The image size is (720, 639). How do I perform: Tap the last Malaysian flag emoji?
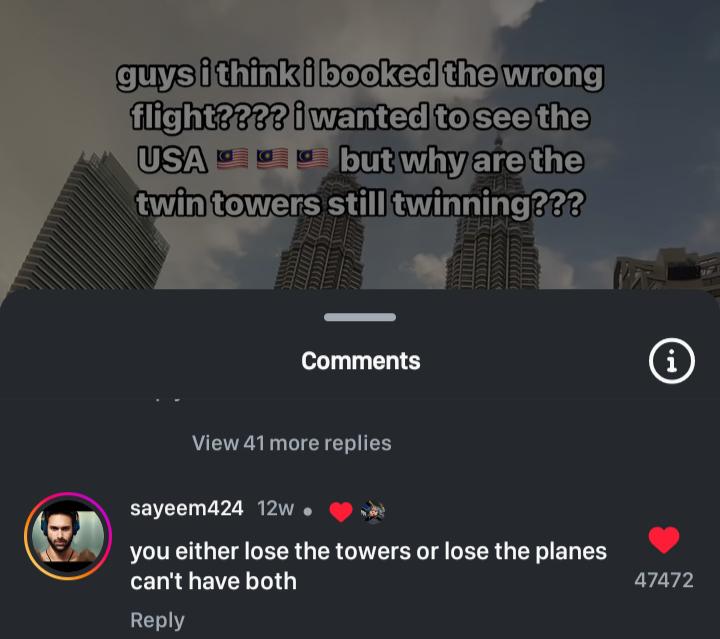coord(313,159)
